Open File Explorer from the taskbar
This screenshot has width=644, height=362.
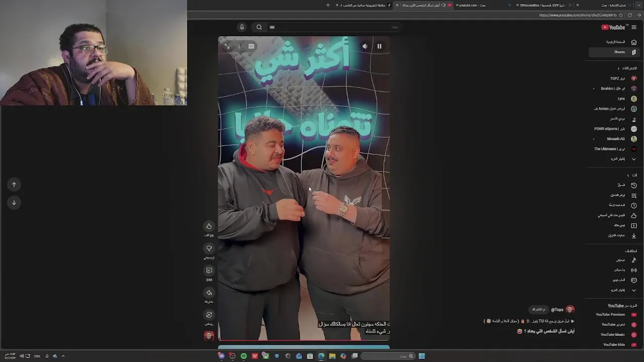[x=332, y=356]
